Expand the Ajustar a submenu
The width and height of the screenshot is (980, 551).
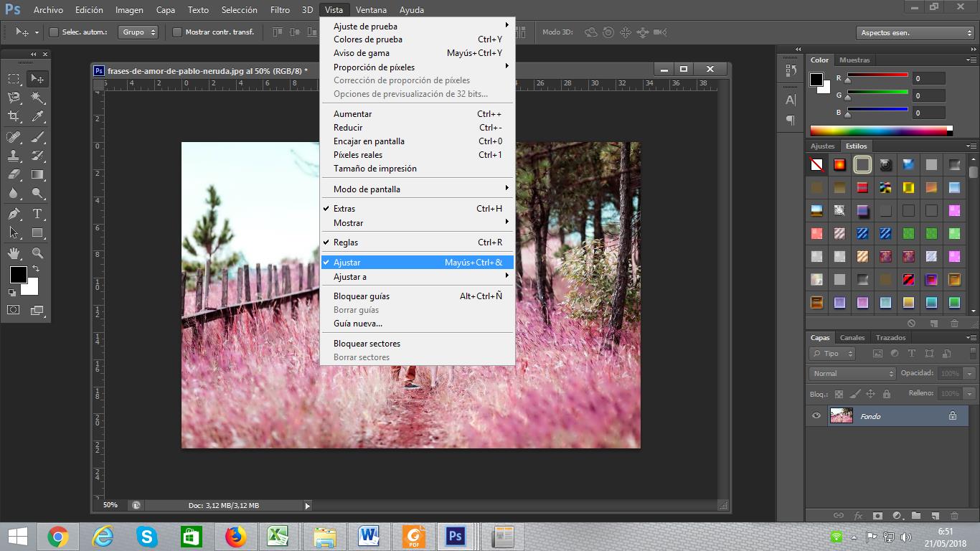coord(417,276)
